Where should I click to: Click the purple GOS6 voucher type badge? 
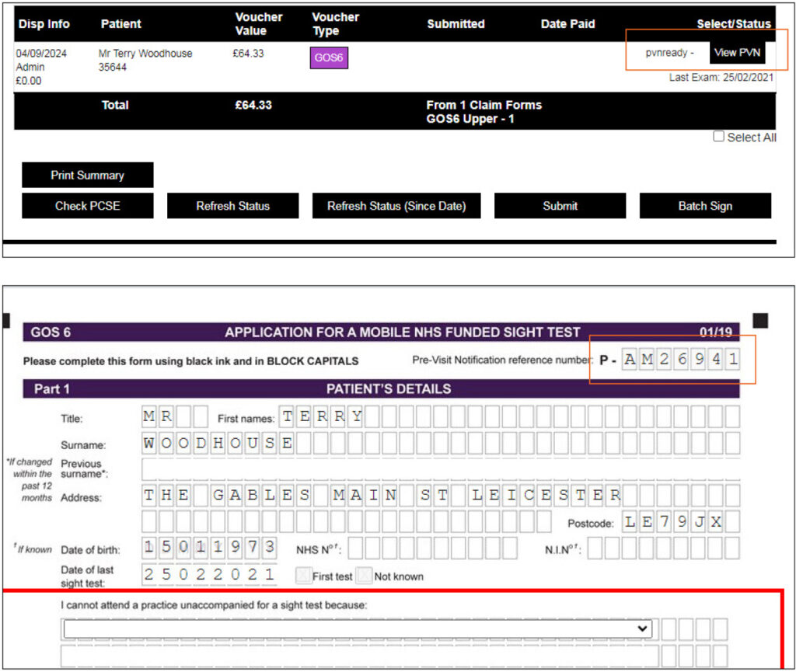329,58
